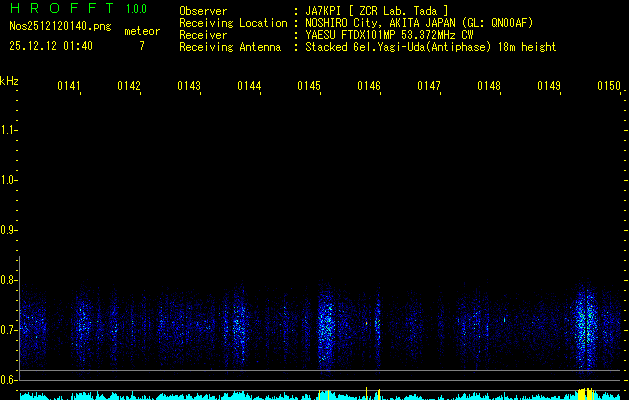Select the 0143 time marker
This screenshot has height=400, width=629.
click(189, 87)
